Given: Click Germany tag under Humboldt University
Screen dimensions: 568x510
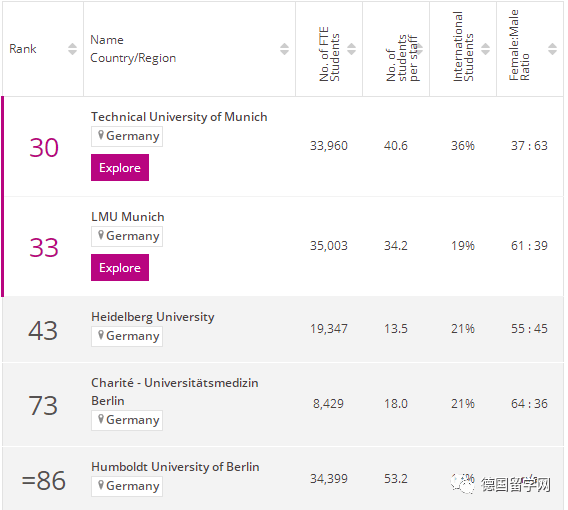Looking at the screenshot, I should [127, 486].
